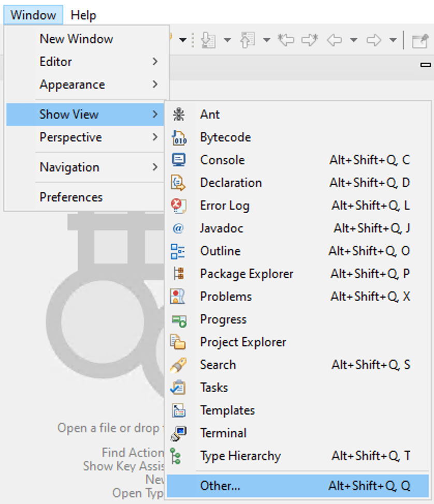Choose Other... to browse more views
The image size is (434, 504).
pyautogui.click(x=221, y=486)
